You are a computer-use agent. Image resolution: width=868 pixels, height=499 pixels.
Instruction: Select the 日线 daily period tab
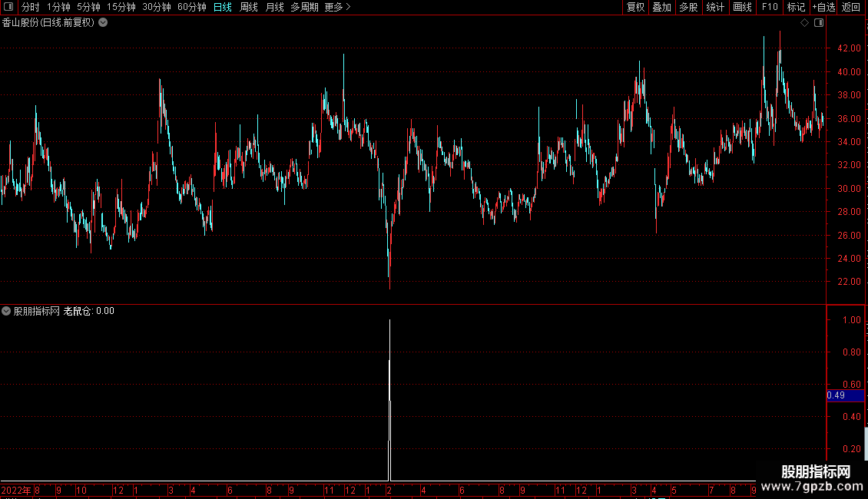click(x=223, y=7)
